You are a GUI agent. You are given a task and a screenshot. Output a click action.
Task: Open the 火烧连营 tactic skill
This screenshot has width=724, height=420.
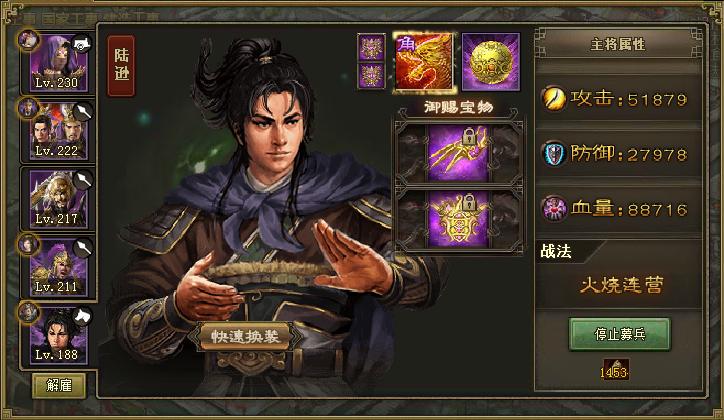[x=621, y=285]
